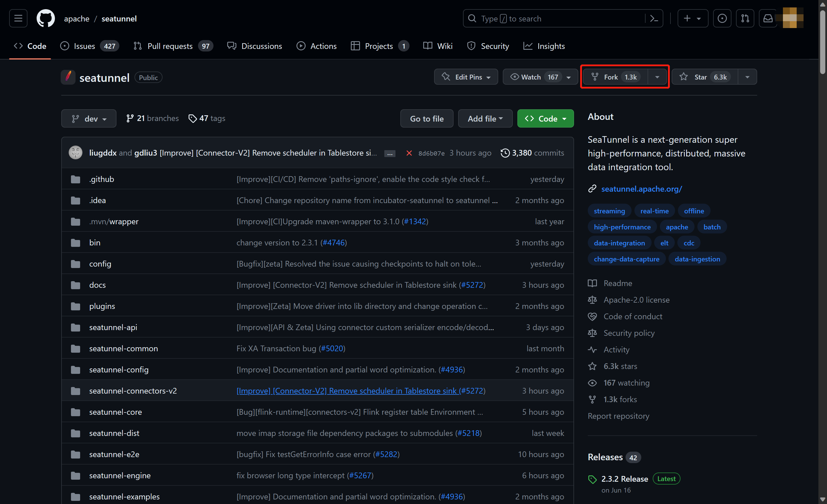Expand the dev branch selector

click(89, 118)
